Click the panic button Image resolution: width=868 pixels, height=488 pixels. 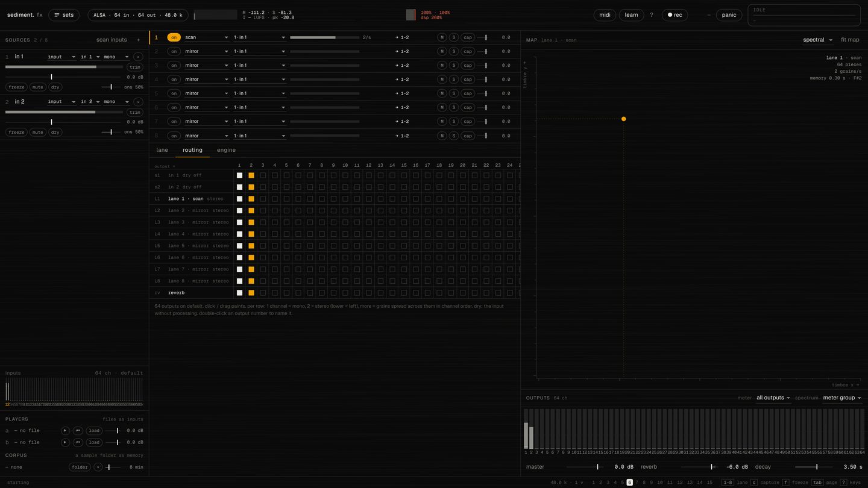pyautogui.click(x=729, y=15)
